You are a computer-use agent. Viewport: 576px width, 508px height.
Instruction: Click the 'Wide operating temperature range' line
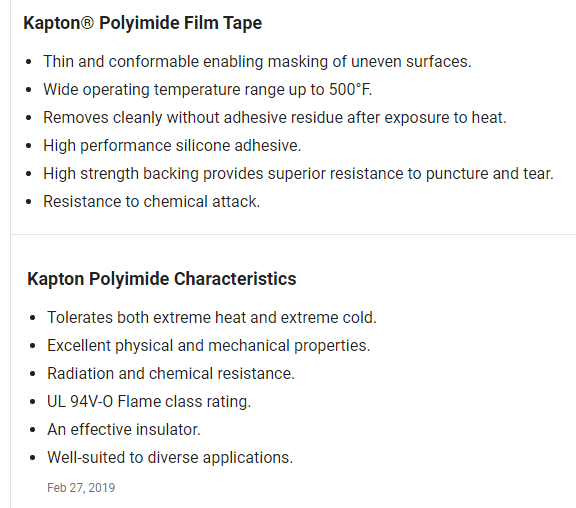(x=208, y=89)
